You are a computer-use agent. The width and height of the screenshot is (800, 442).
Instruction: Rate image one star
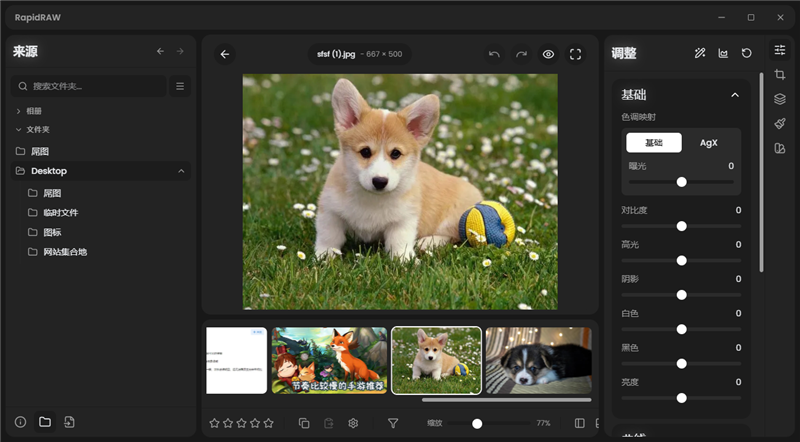214,423
